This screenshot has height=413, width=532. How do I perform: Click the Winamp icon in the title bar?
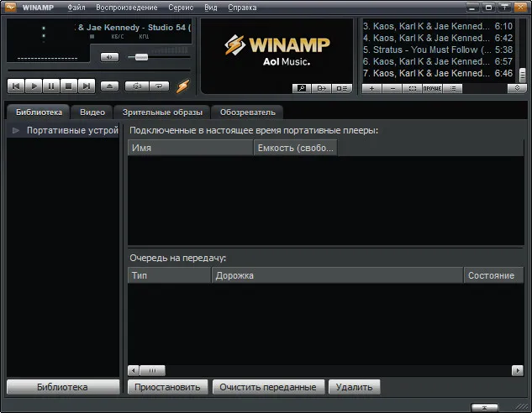pyautogui.click(x=11, y=7)
